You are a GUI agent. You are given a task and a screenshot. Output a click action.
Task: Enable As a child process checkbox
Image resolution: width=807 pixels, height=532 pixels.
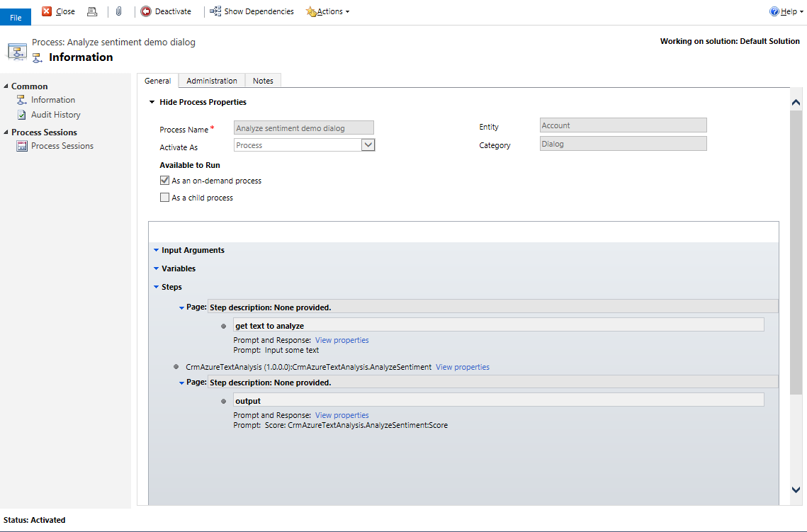point(164,198)
